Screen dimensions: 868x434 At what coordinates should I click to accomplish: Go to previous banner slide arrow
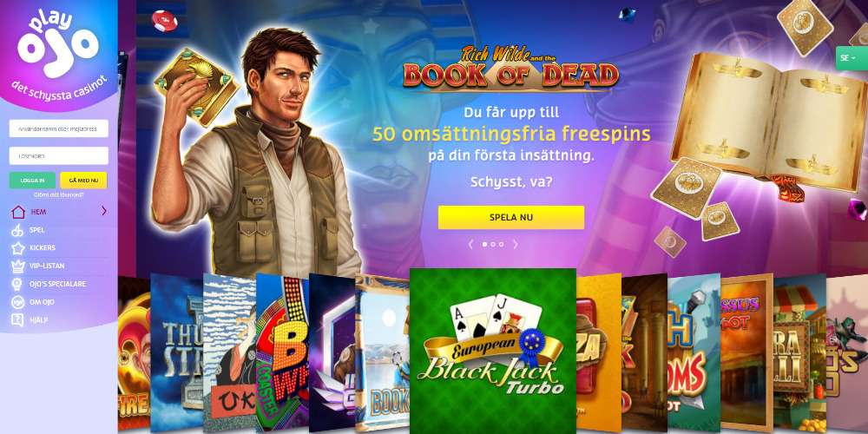(x=470, y=244)
